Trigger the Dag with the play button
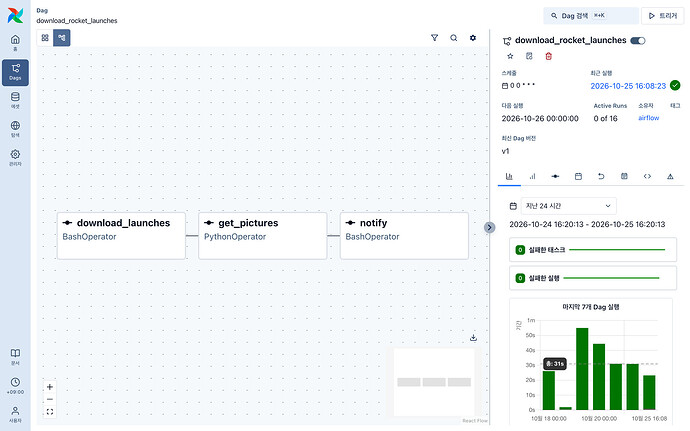The height and width of the screenshot is (431, 690). pyautogui.click(x=662, y=15)
